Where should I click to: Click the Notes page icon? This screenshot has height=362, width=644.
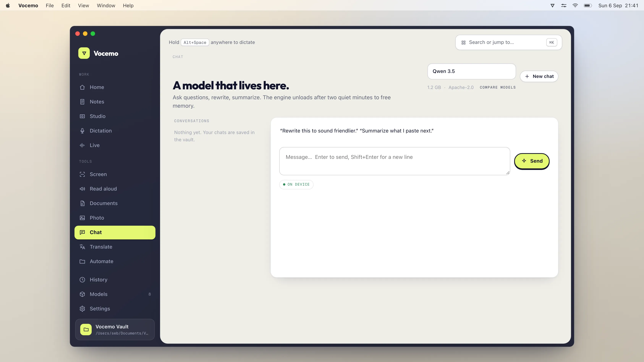pyautogui.click(x=82, y=102)
